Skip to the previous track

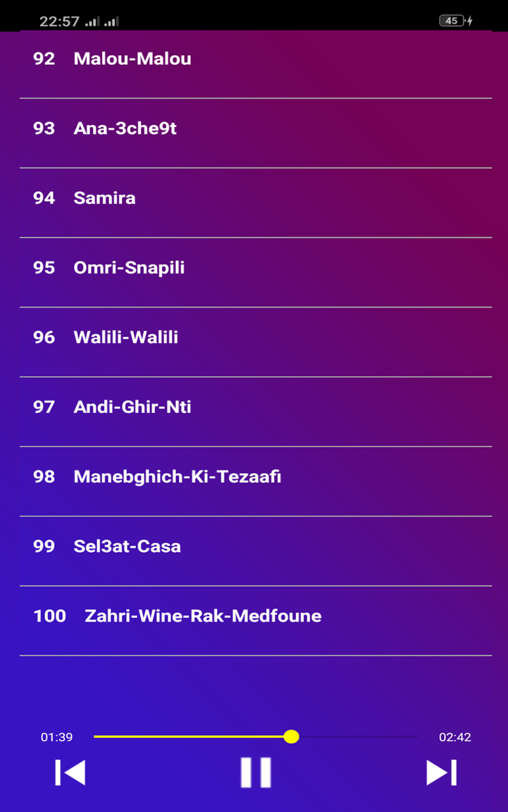pos(70,773)
